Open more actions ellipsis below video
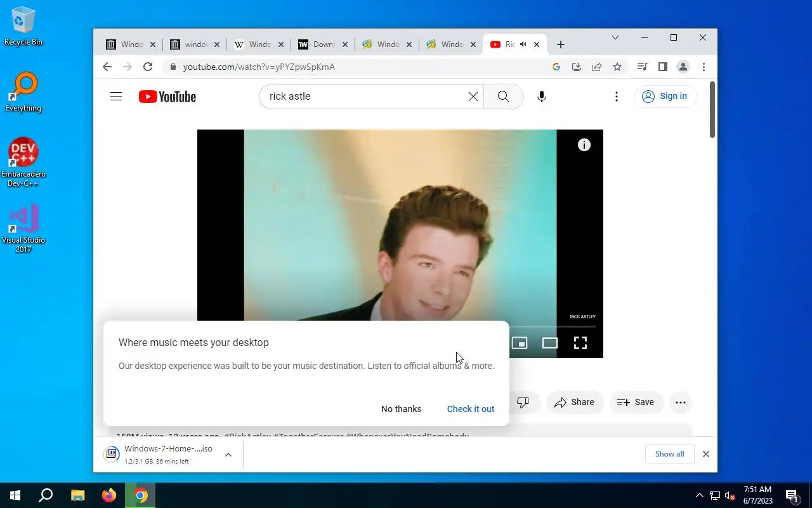 [x=681, y=402]
